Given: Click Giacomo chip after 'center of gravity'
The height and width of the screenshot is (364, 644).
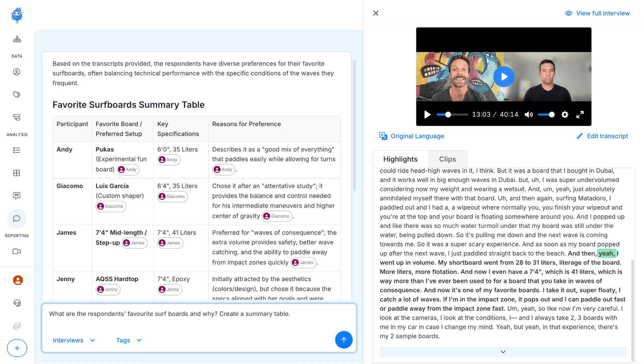Looking at the screenshot, I should click(x=277, y=216).
